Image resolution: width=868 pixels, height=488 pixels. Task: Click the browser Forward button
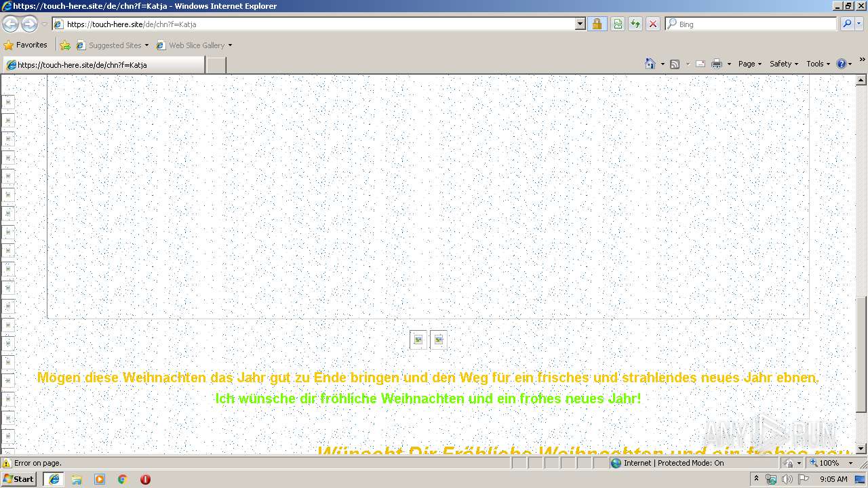29,24
